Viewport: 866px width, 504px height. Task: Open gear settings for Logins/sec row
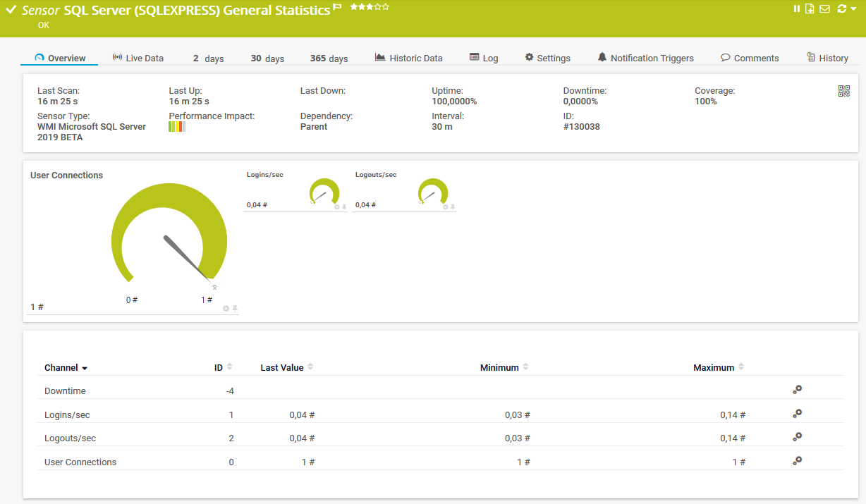click(797, 414)
